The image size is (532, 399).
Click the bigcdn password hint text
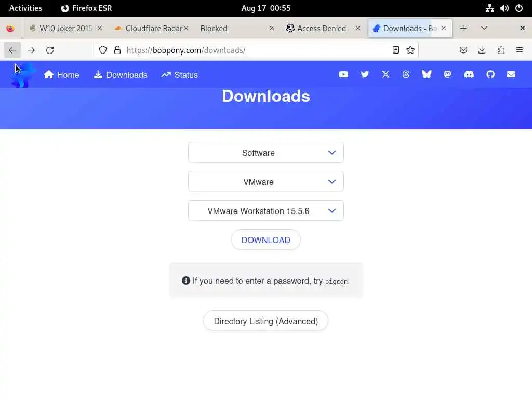click(x=337, y=281)
